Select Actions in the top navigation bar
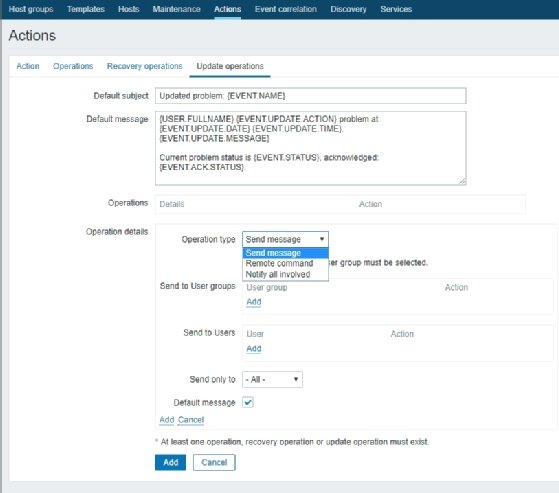Image resolution: width=559 pixels, height=493 pixels. [x=227, y=9]
